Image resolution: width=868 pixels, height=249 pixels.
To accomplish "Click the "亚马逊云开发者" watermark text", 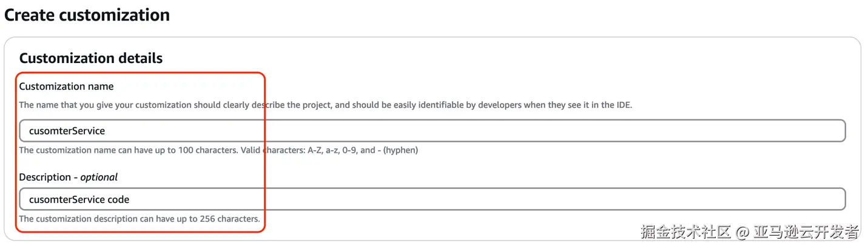I will pos(806,232).
